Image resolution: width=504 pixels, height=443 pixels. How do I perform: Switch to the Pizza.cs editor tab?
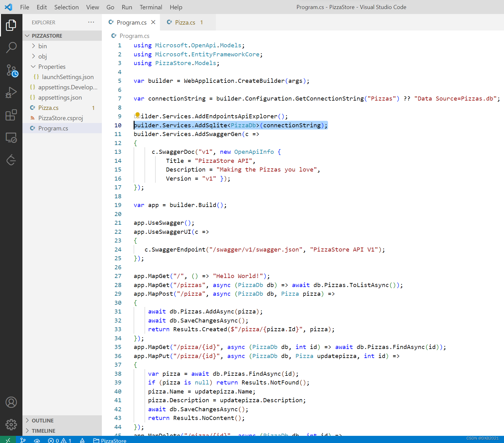(188, 22)
